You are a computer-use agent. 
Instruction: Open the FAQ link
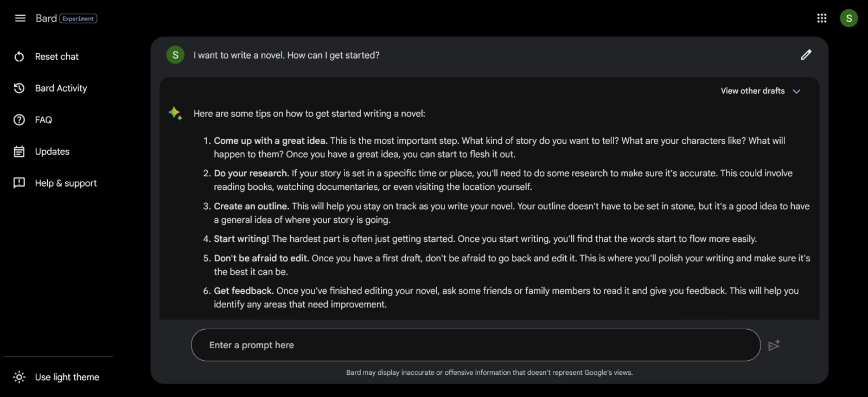pyautogui.click(x=43, y=120)
